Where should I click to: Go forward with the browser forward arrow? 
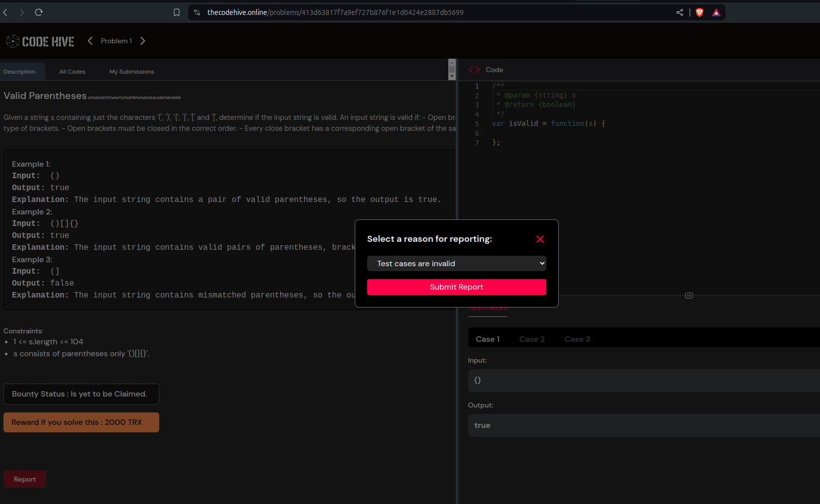click(x=21, y=12)
